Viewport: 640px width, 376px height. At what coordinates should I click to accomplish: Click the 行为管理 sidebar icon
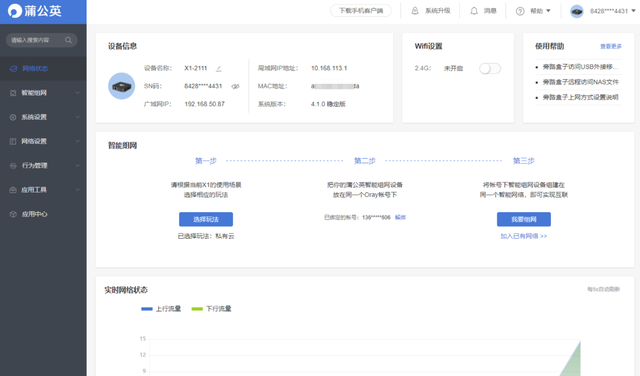pos(13,166)
